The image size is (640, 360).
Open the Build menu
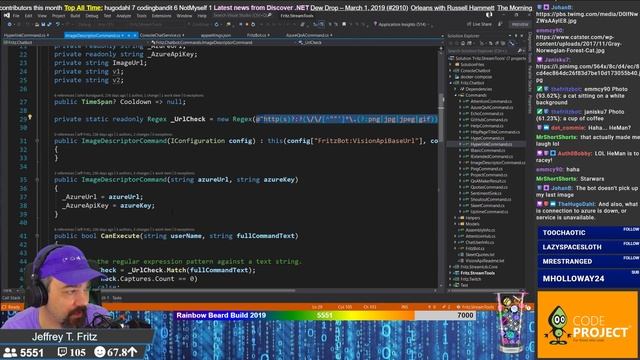(76, 16)
